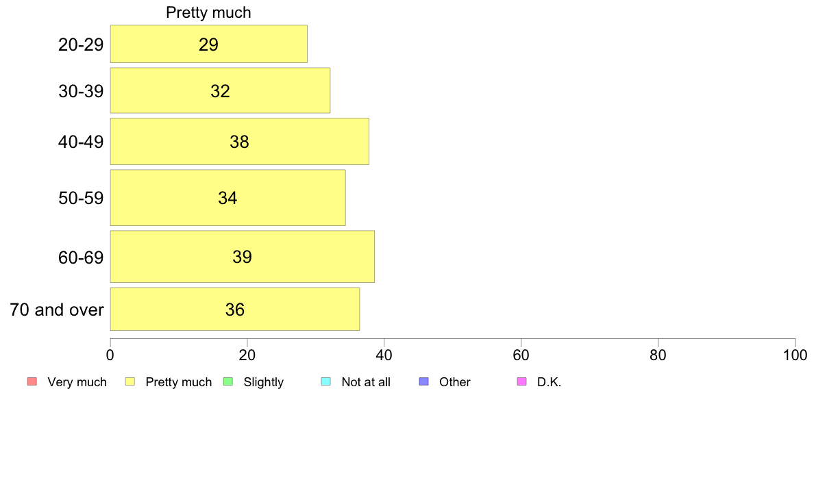This screenshot has width=814, height=504.
Task: Select the 20-29 bar showing 29
Action: pos(209,44)
